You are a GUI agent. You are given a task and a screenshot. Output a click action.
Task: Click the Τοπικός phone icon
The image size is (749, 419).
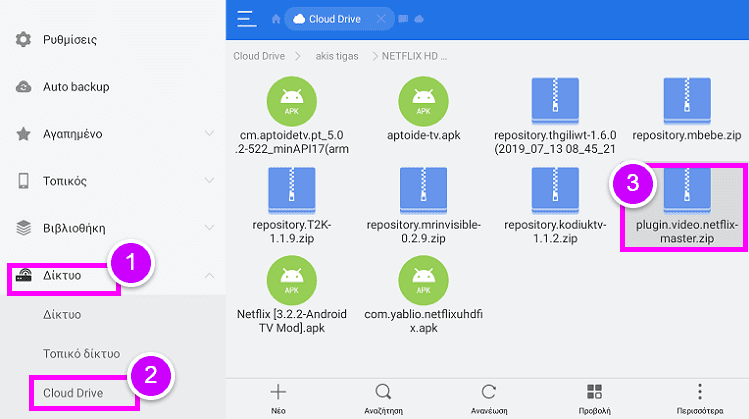[23, 181]
